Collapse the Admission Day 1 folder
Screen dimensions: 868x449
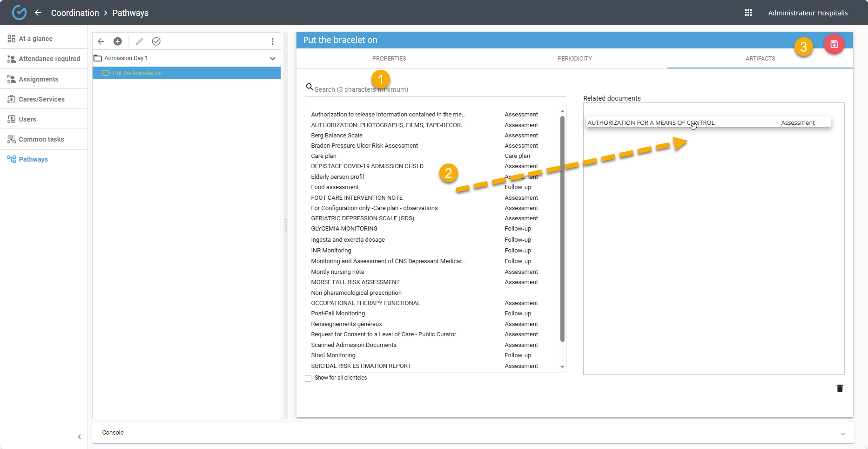(272, 58)
